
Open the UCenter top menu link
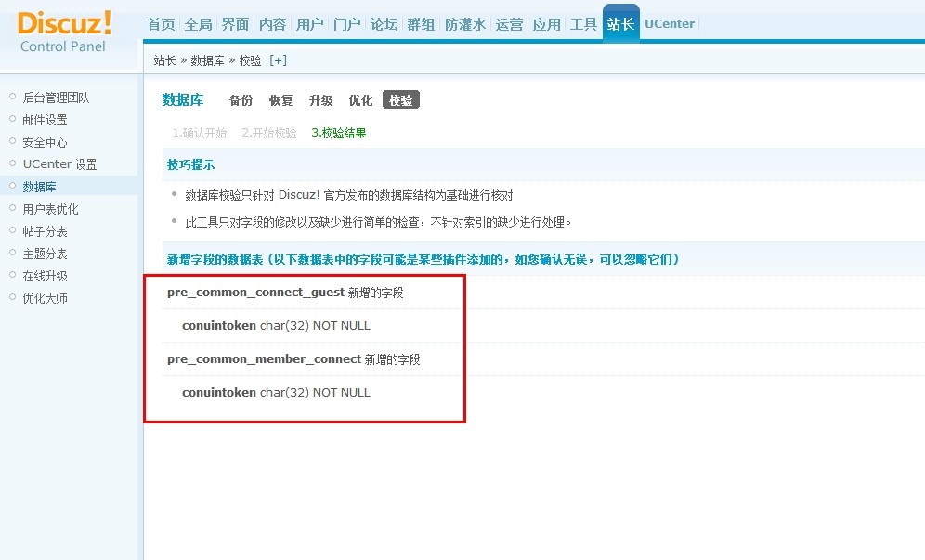[x=670, y=24]
